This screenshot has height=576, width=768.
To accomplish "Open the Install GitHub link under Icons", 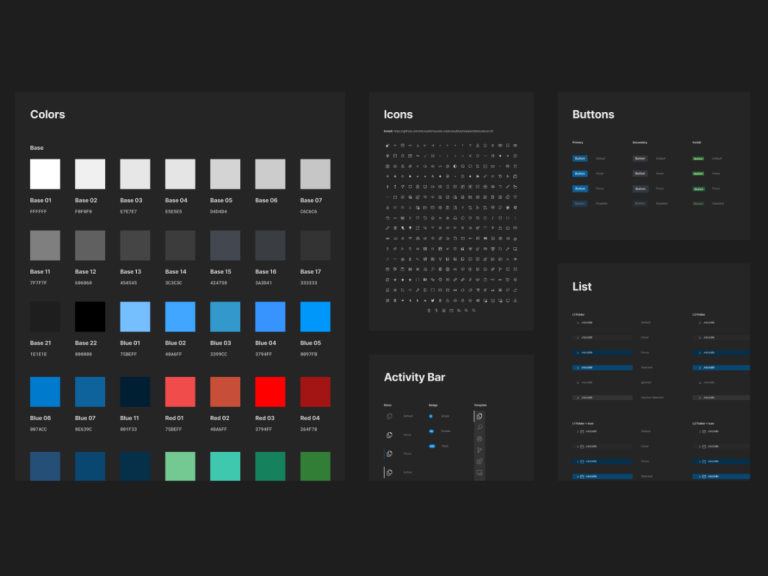I will click(439, 130).
